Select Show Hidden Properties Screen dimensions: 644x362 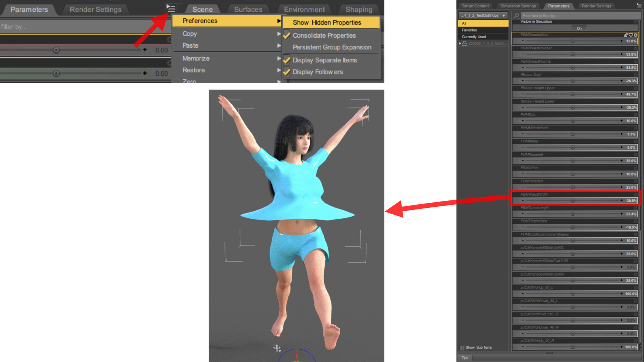click(331, 22)
